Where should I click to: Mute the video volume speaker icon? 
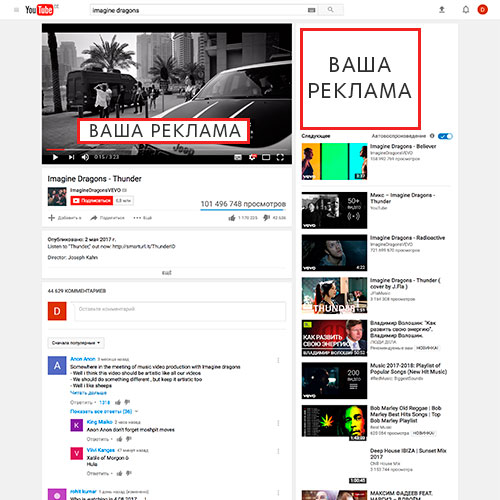click(85, 157)
